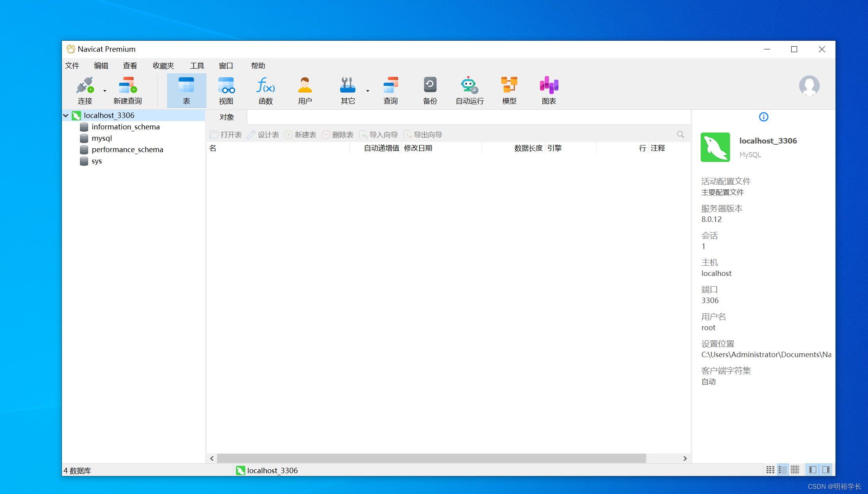Click the horizontal scrollbar in object list
Image resolution: width=868 pixels, height=494 pixels.
(431, 458)
